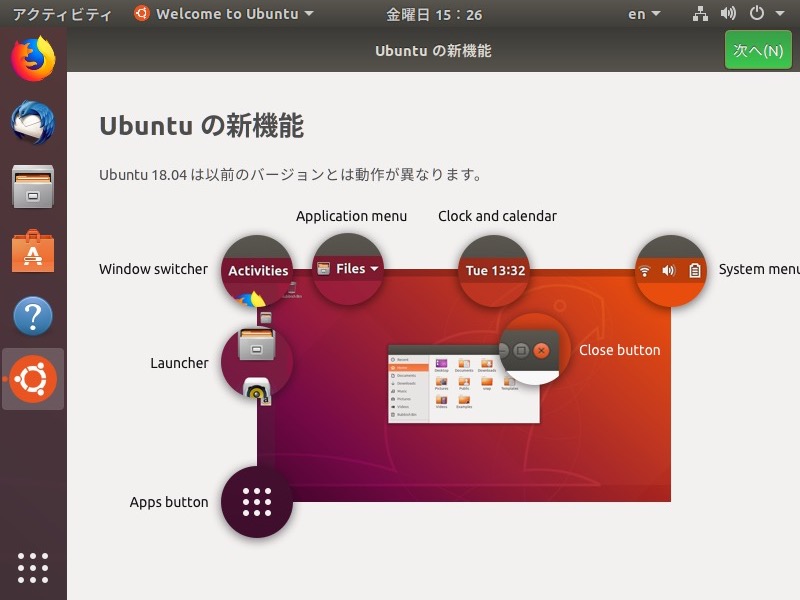This screenshot has height=600, width=800.
Task: Click the volume icon in top bar
Action: coord(728,13)
